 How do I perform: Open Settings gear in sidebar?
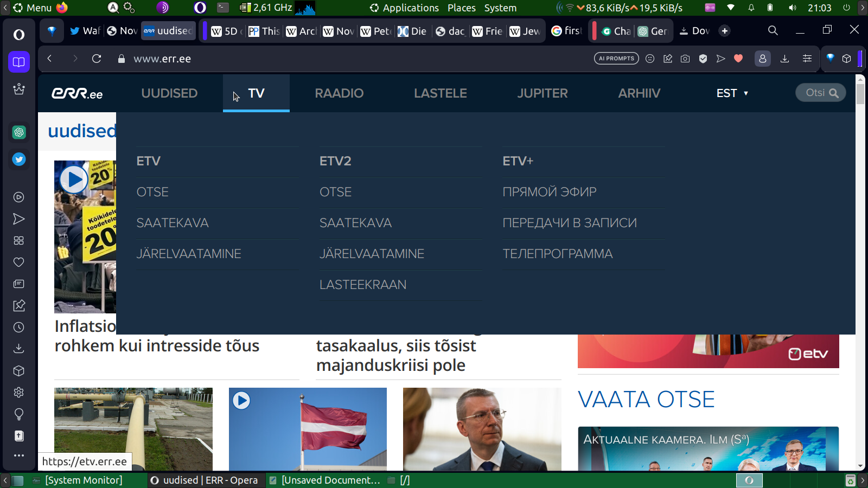19,393
